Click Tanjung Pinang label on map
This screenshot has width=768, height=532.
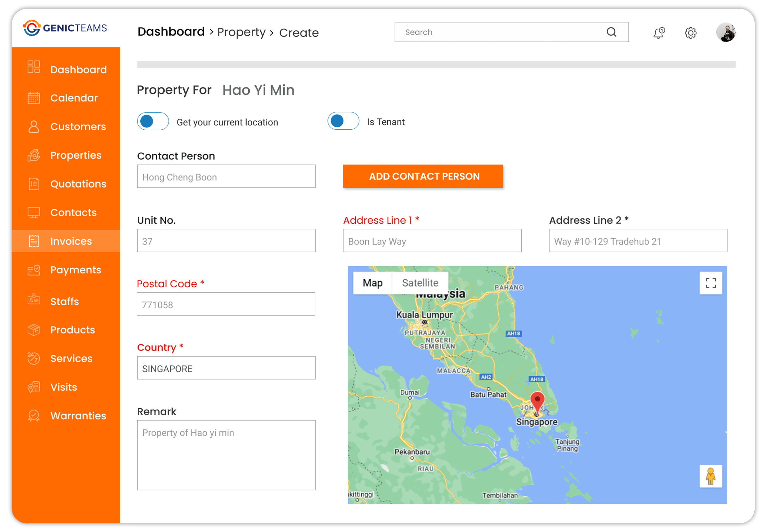click(x=567, y=445)
